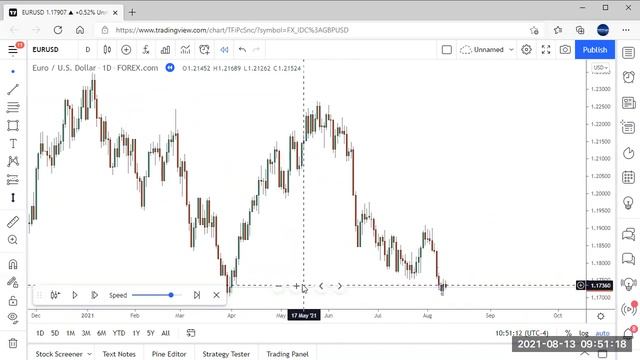Open the indicators fx menu
This screenshot has width=640, height=360.
point(146,50)
